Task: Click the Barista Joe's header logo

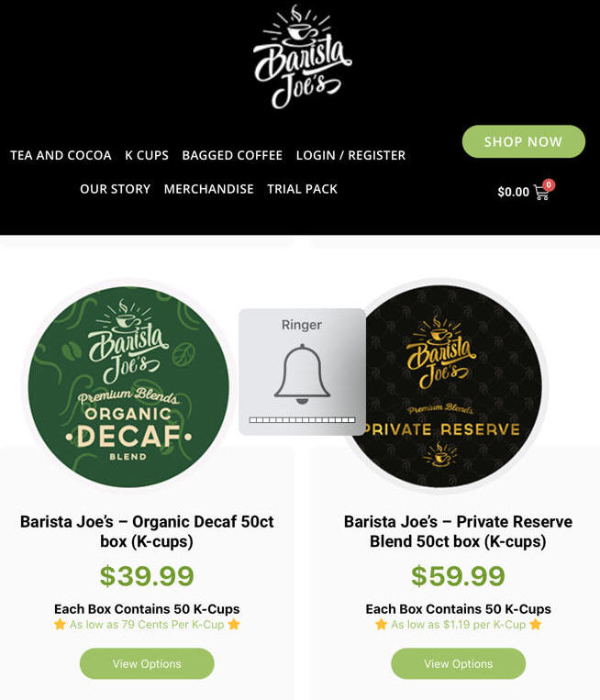Action: pyautogui.click(x=302, y=57)
